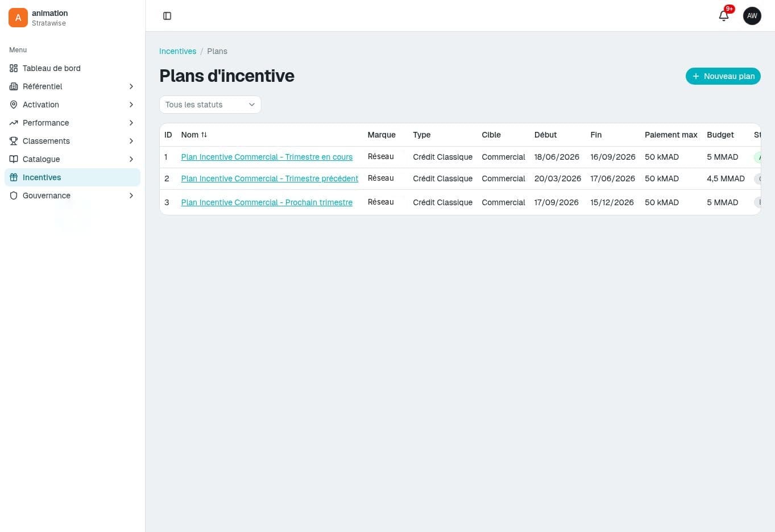Screen dimensions: 775x532
Task: Click the Catalogue book icon
Action: [x=14, y=159]
